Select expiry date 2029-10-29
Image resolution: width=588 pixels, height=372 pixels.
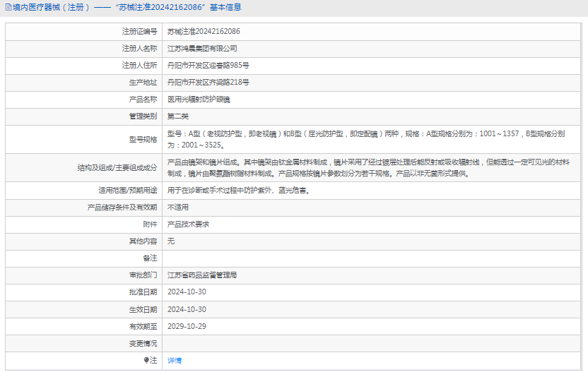click(187, 326)
